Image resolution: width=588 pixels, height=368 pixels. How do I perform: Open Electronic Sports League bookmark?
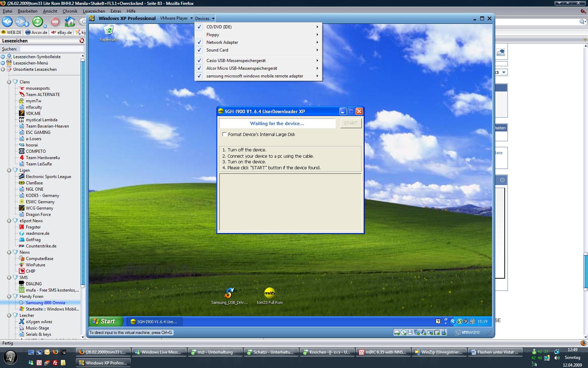click(48, 177)
